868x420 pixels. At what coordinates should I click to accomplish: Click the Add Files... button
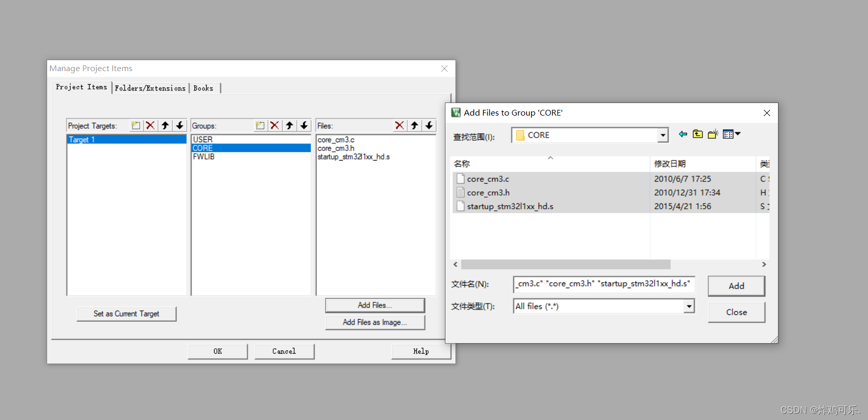click(x=375, y=305)
